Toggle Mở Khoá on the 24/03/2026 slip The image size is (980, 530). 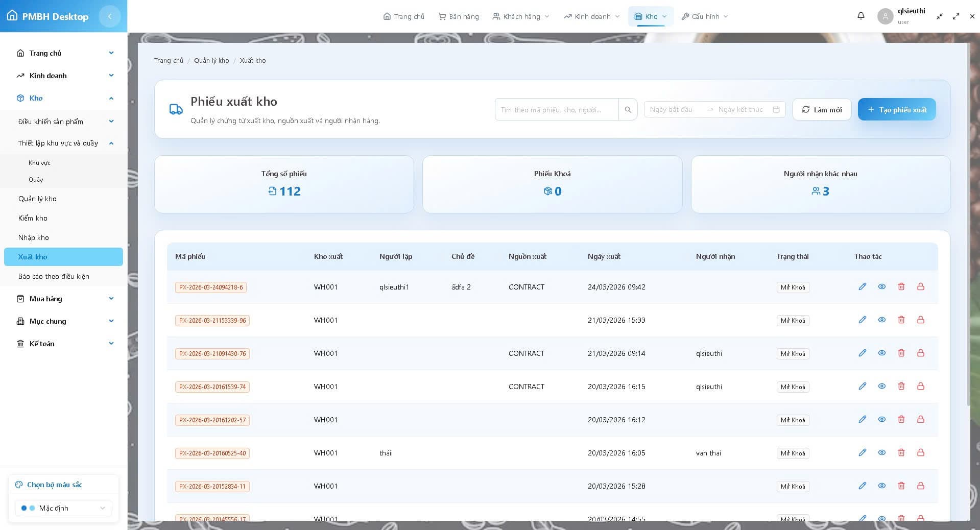[x=793, y=287]
